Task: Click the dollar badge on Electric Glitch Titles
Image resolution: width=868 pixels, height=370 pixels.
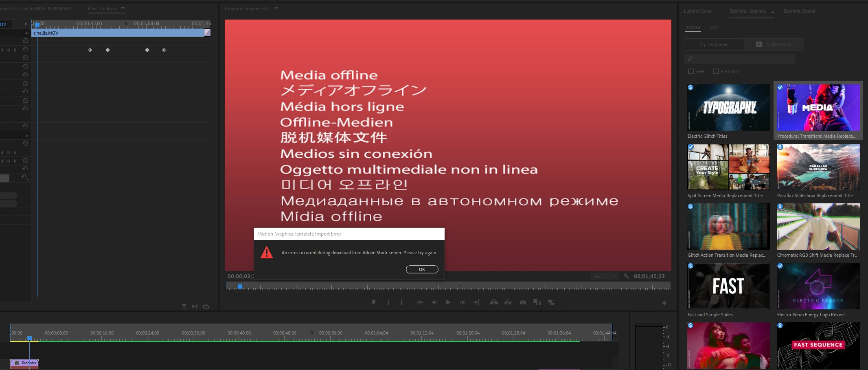Action: click(690, 87)
